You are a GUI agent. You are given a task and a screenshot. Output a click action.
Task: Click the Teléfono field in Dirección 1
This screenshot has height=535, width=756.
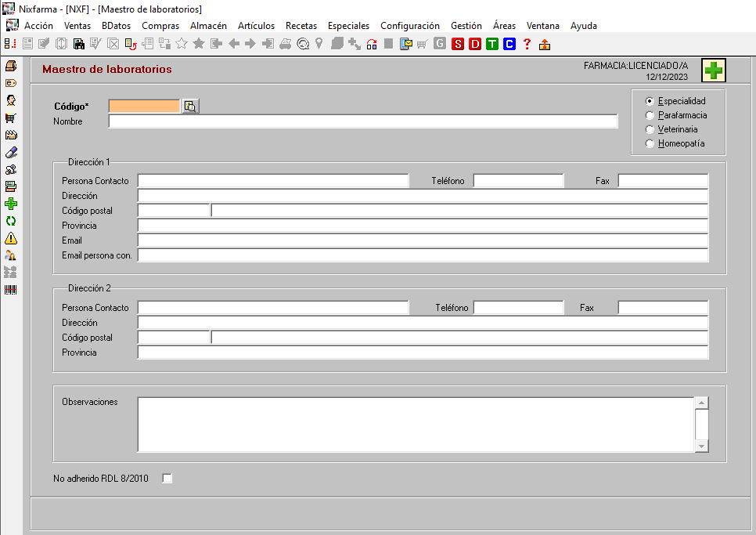click(518, 181)
